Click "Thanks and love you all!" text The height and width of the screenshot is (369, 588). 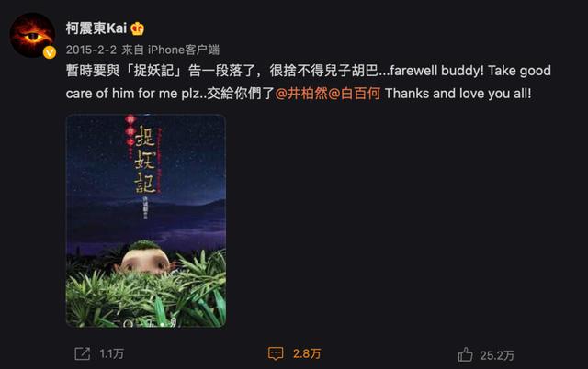tap(458, 94)
